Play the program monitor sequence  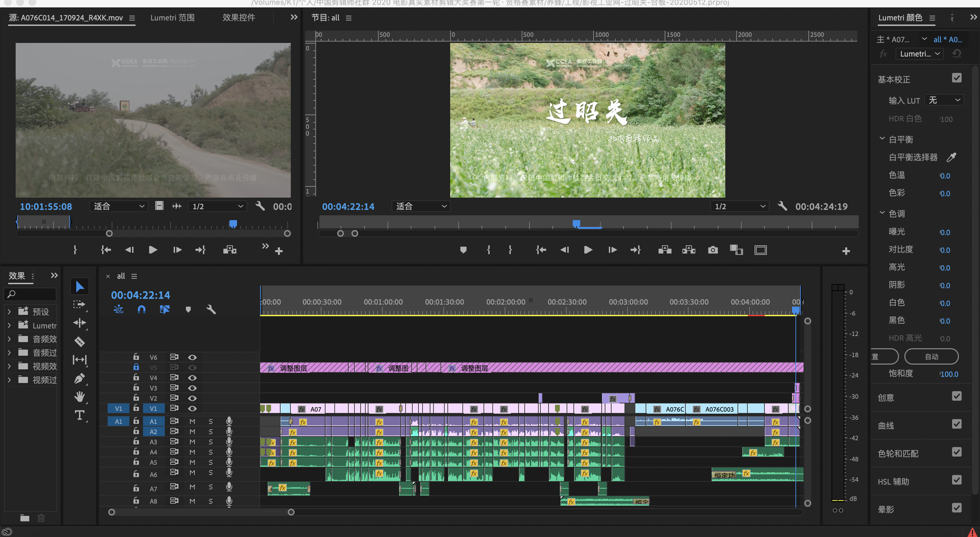tap(588, 250)
